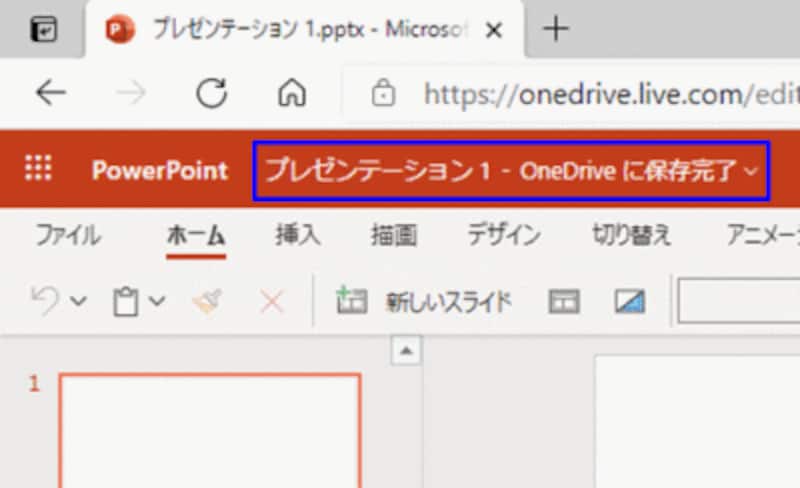Select slide 1 thumbnail
Image resolution: width=800 pixels, height=488 pixels.
click(x=210, y=431)
